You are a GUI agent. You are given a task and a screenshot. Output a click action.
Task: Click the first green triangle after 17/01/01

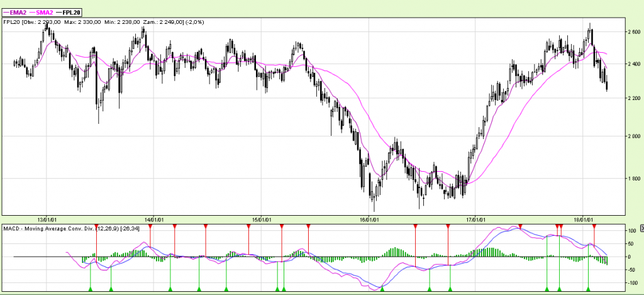tap(547, 289)
